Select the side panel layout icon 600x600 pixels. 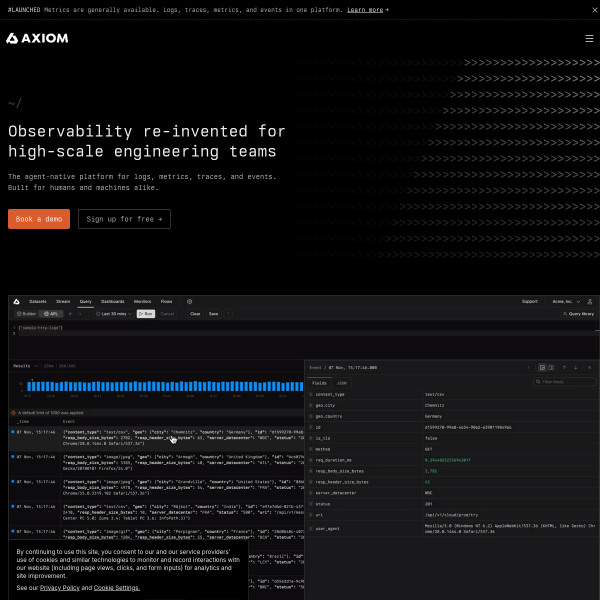point(551,367)
